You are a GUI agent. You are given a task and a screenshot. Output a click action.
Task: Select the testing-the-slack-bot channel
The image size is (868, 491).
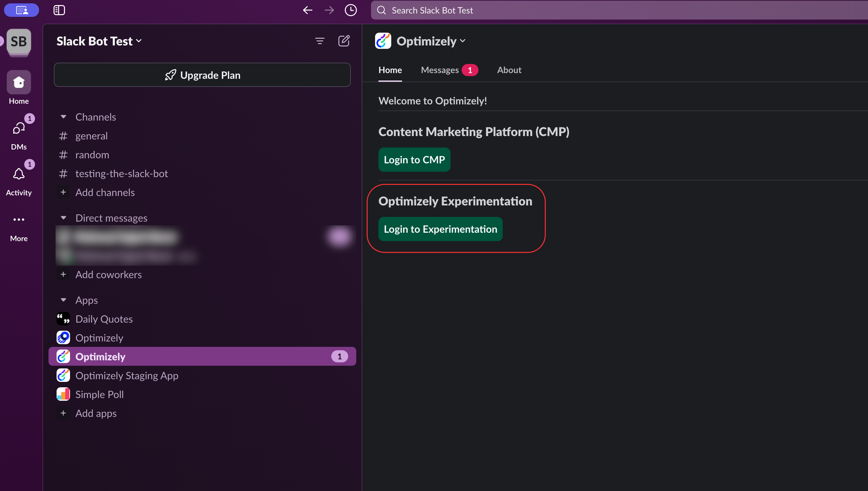122,173
